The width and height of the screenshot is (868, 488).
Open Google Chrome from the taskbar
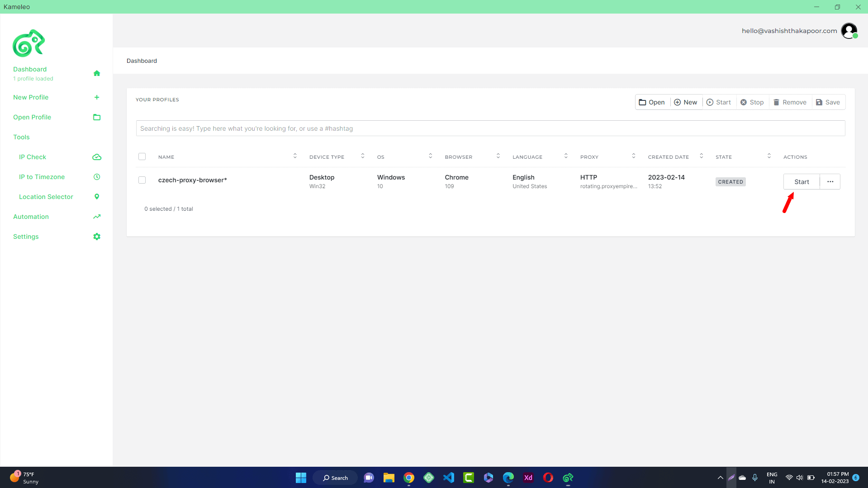pos(409,478)
